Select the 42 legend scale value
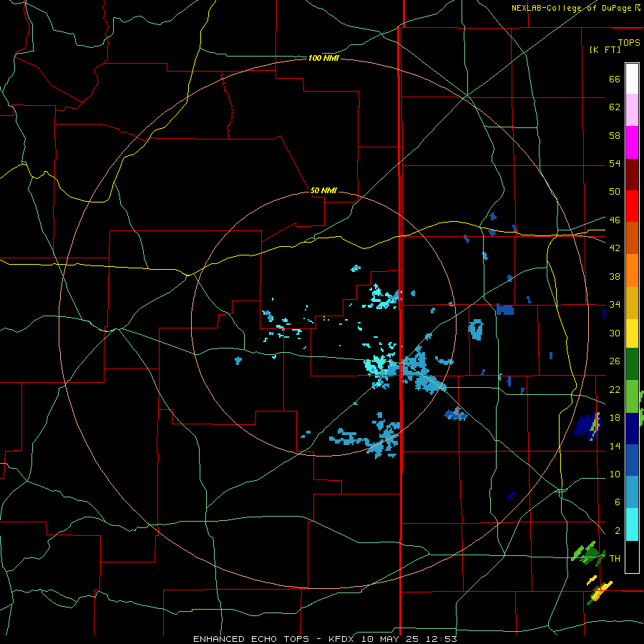Viewport: 644px width, 644px height. [615, 248]
